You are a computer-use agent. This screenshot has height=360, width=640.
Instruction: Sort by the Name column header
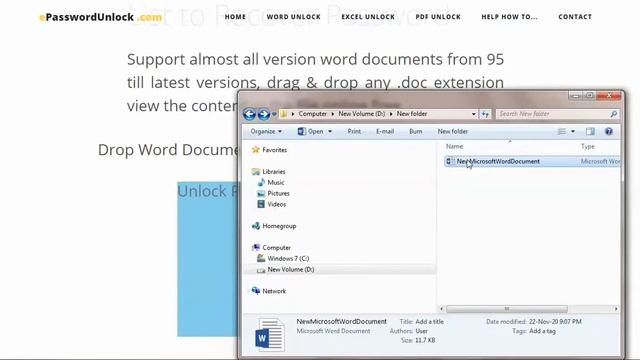pyautogui.click(x=454, y=146)
